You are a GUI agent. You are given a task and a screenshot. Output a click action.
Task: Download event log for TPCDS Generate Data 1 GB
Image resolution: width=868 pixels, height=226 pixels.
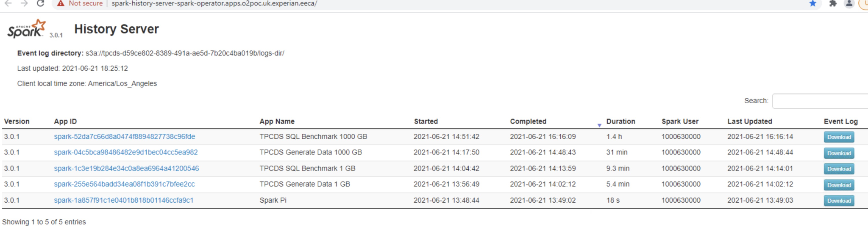click(839, 185)
